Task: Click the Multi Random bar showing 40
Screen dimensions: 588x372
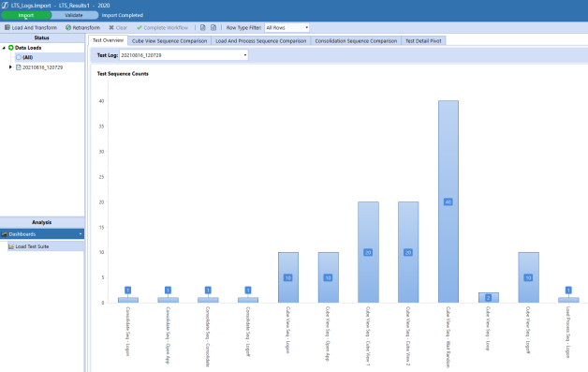Action: (x=448, y=201)
